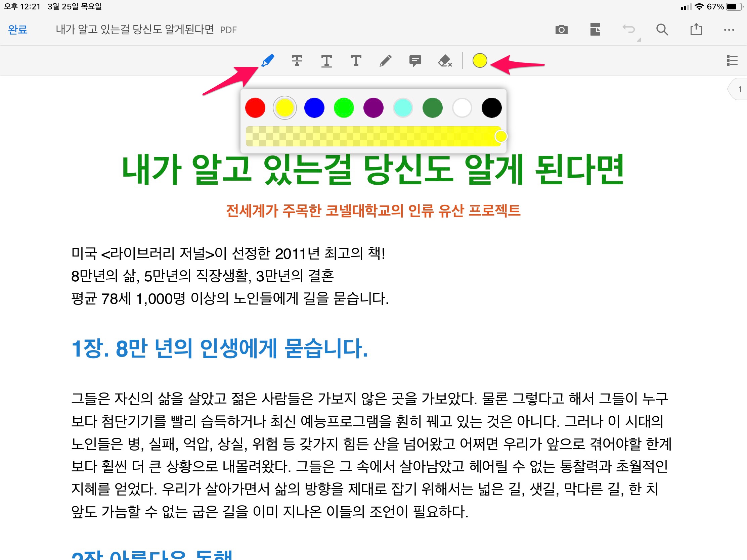The image size is (747, 560).
Task: Open the page layout view icon
Action: point(595,30)
